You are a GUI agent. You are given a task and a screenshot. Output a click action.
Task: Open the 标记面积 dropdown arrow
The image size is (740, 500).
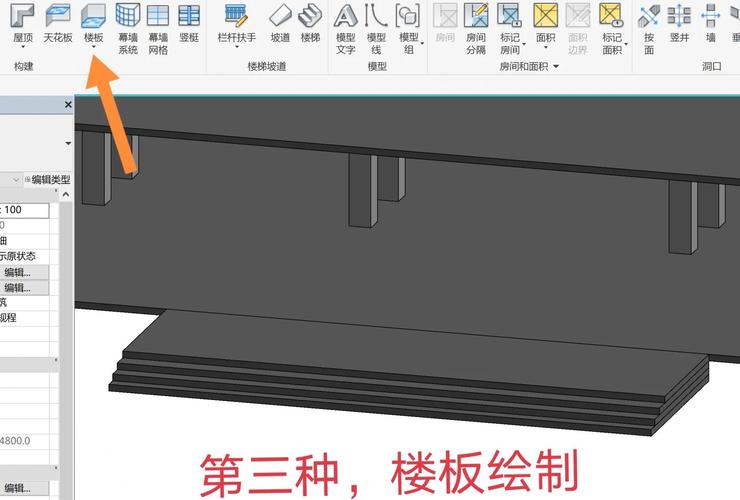point(626,43)
